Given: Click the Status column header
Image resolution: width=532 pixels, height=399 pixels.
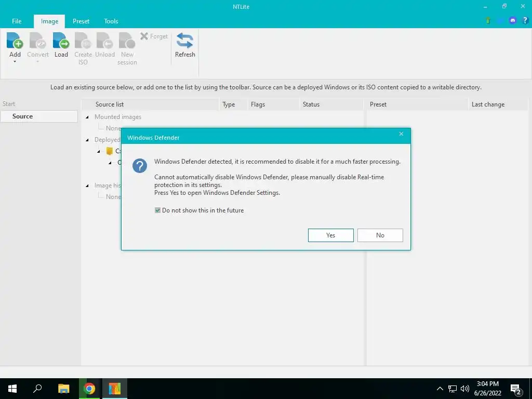Looking at the screenshot, I should coord(331,104).
